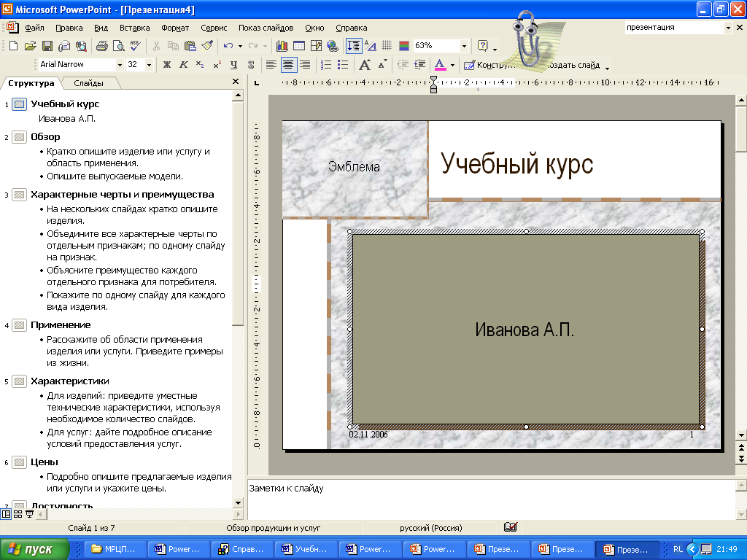Apply subscript formatting
This screenshot has width=747, height=560.
[x=200, y=65]
